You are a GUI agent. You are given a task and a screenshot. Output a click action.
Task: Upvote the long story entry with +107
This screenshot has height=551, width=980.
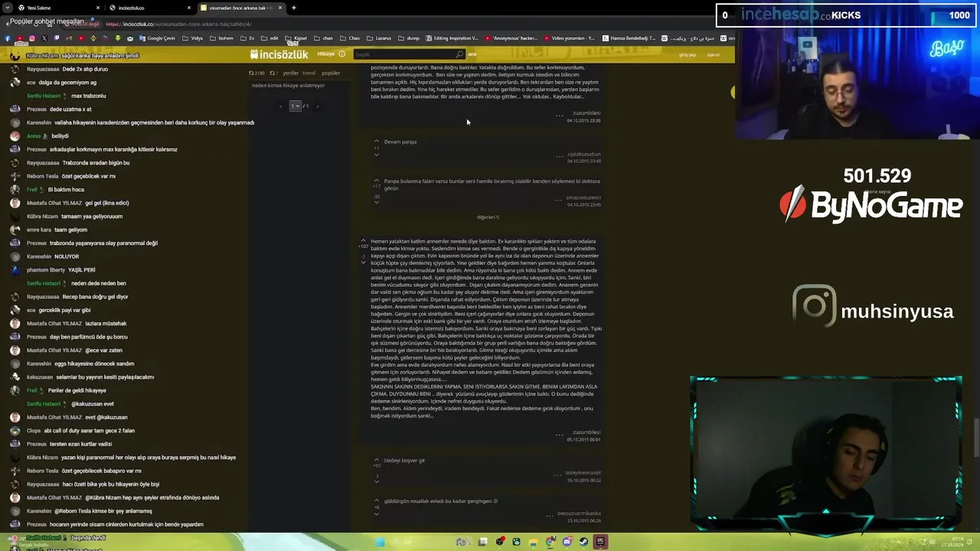364,240
